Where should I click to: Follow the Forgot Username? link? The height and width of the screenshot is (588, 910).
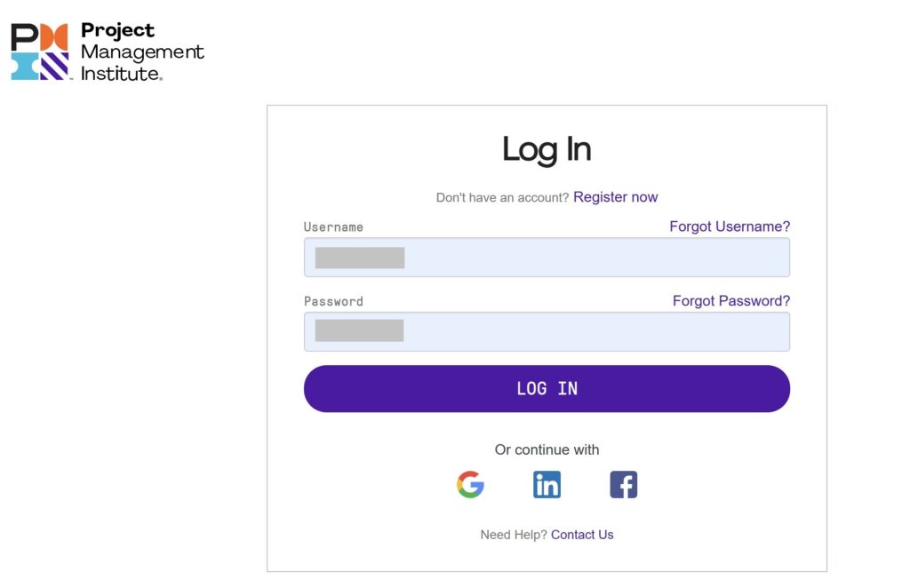pyautogui.click(x=730, y=226)
